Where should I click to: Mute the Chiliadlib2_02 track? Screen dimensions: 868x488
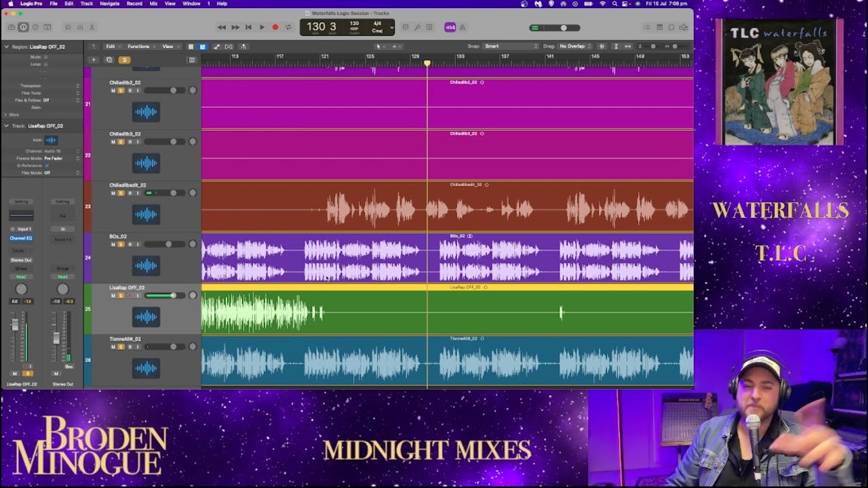click(x=113, y=90)
